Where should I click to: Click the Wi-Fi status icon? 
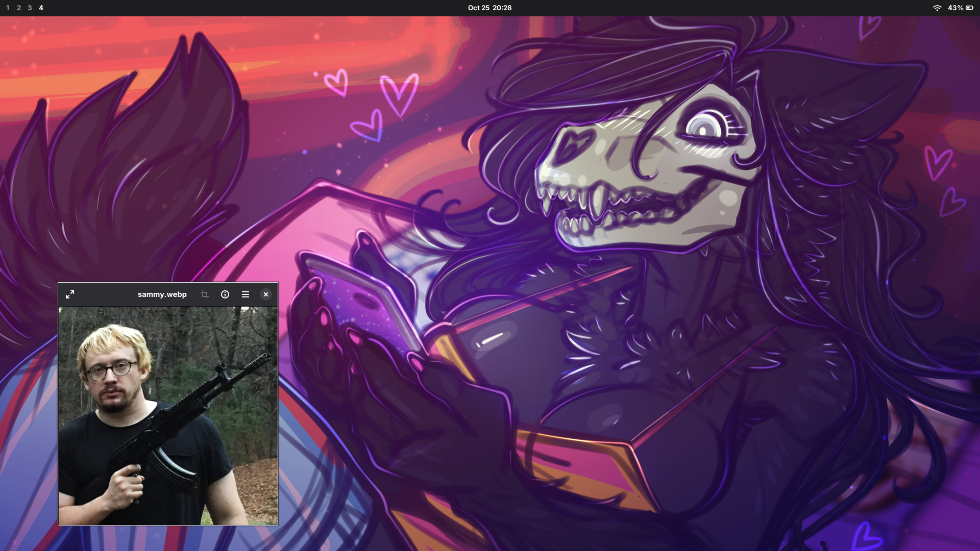[x=937, y=8]
